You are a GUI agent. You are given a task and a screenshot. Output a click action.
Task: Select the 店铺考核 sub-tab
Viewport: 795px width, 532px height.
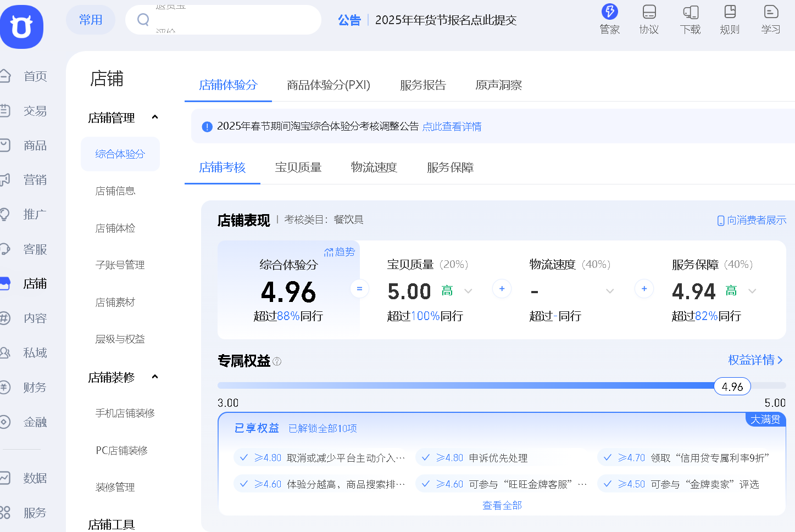click(x=222, y=167)
